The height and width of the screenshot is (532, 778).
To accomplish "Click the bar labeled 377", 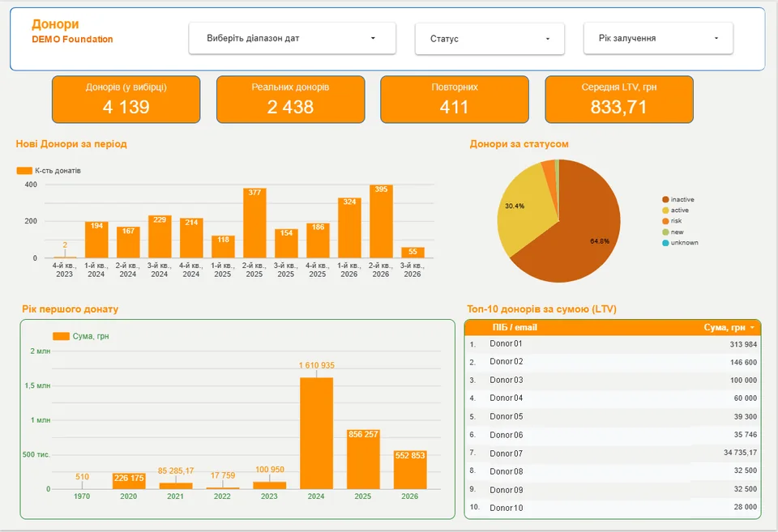I will (254, 223).
